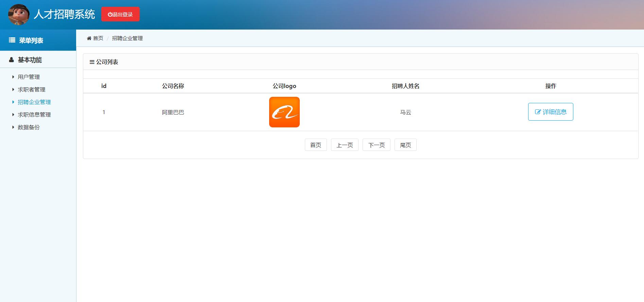Click the caret arrow before 招聘企业管理
Image resolution: width=644 pixels, height=302 pixels.
tap(13, 102)
